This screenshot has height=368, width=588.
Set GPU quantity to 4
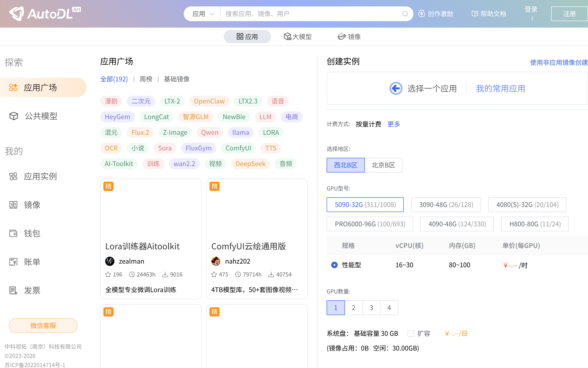(389, 308)
